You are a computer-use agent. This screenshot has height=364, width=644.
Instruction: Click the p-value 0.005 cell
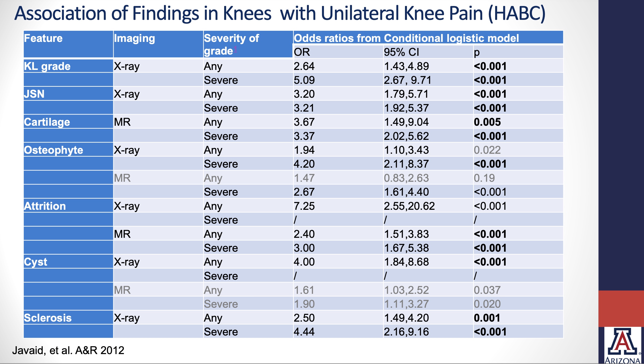487,122
